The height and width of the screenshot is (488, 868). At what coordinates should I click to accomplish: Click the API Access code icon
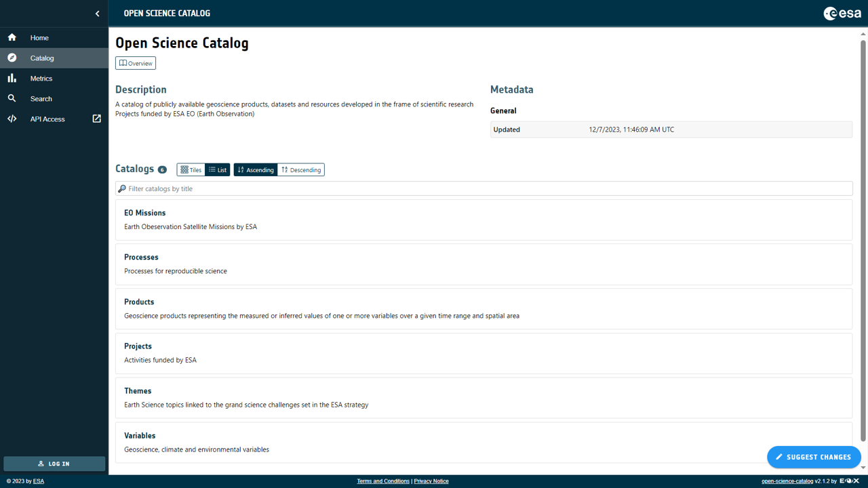pos(12,119)
